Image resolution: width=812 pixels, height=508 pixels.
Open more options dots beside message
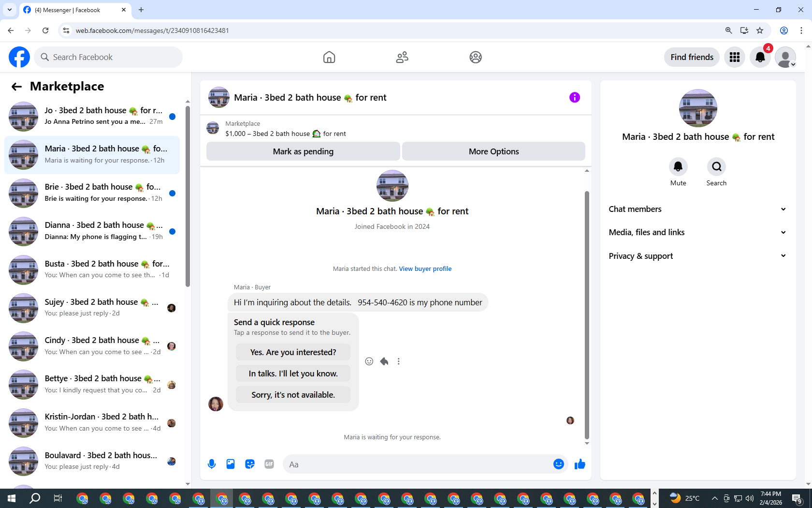click(399, 361)
